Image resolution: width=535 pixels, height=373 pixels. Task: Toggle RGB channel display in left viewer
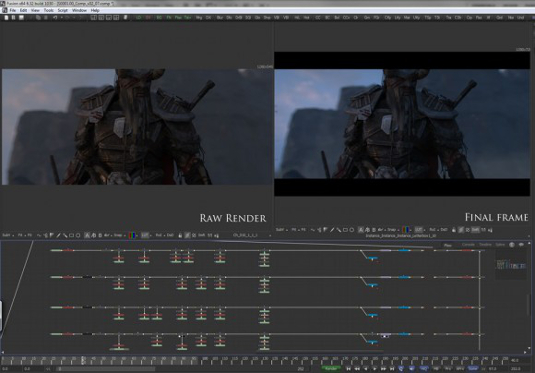tap(132, 235)
